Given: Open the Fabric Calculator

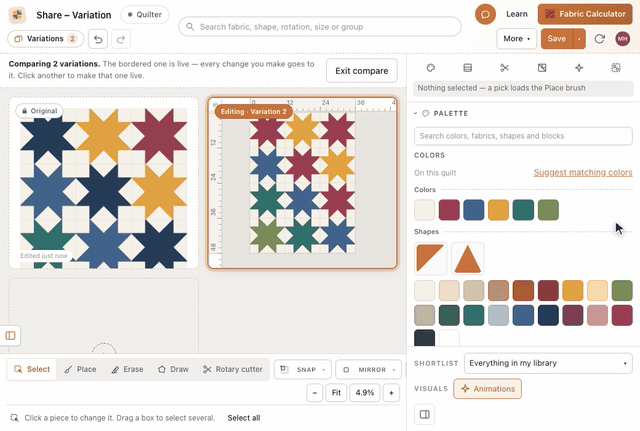Looking at the screenshot, I should (585, 14).
